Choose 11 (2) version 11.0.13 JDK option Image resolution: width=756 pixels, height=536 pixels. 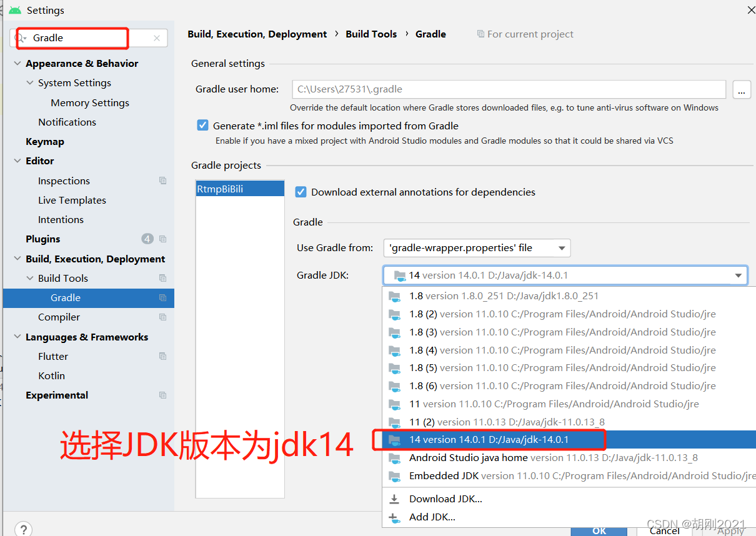click(569, 422)
